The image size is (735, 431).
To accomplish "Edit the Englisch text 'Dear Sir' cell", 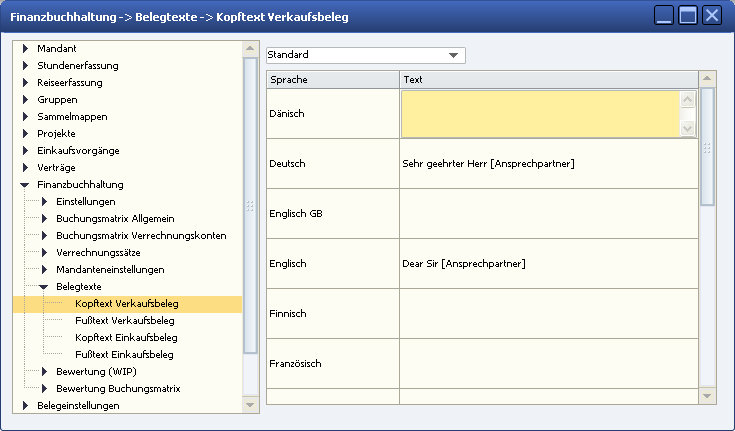I will click(547, 264).
